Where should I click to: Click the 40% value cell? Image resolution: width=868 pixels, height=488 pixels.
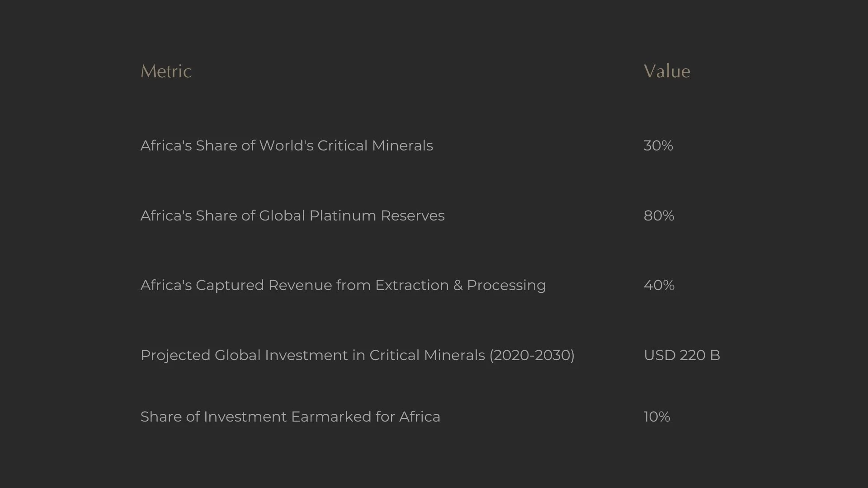click(659, 285)
